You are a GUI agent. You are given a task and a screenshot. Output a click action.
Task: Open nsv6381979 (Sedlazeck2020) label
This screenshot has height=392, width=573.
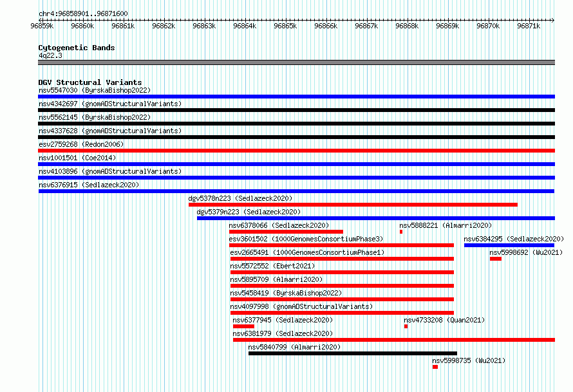tap(283, 333)
